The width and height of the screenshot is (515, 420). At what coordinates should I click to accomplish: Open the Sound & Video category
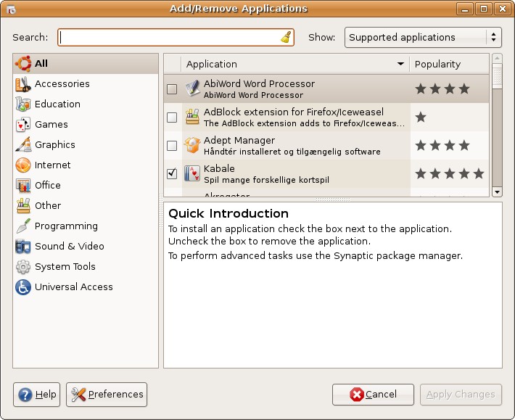(x=69, y=247)
